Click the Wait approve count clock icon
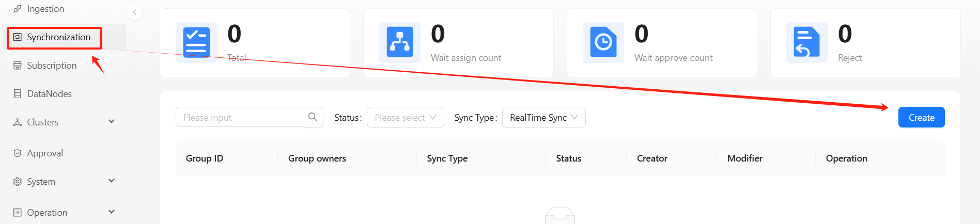Screen dimensions: 980x224 tap(603, 42)
